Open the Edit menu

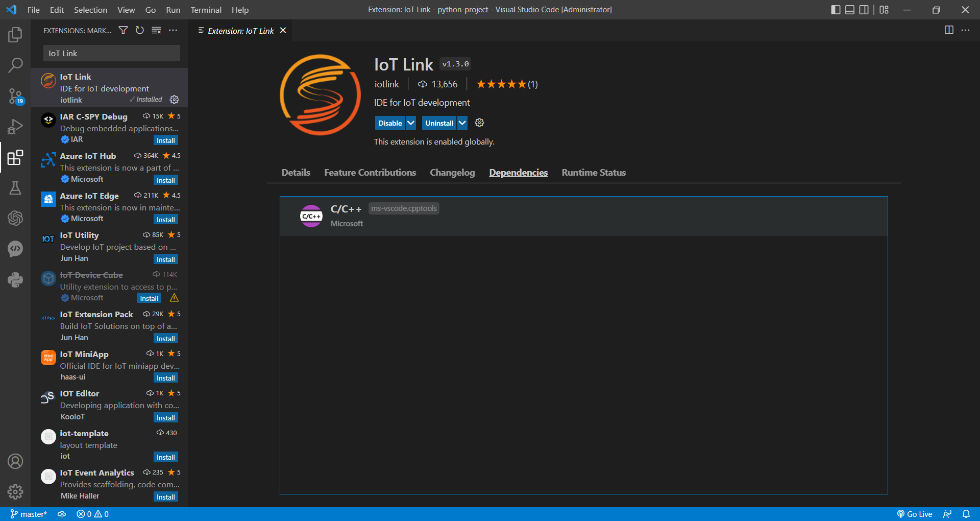click(57, 10)
